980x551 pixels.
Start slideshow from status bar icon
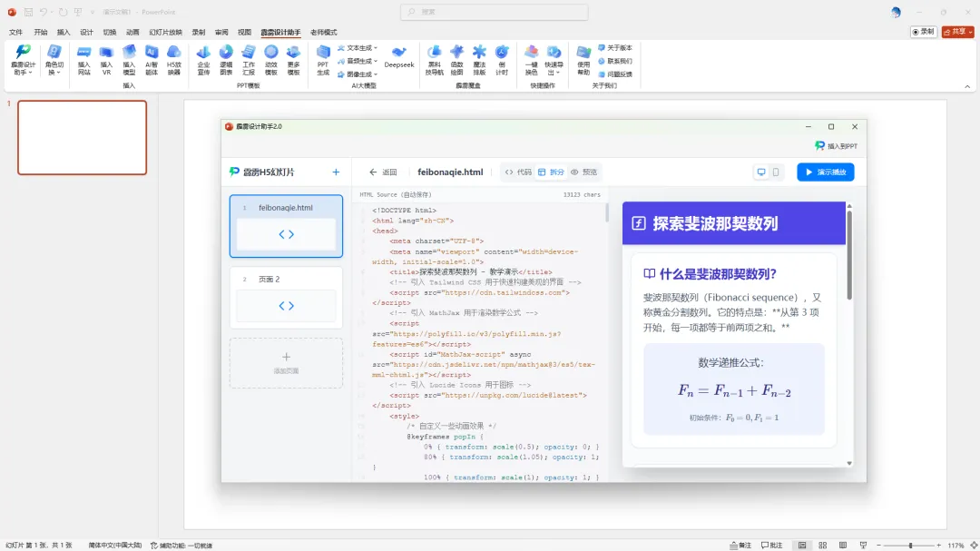point(864,546)
